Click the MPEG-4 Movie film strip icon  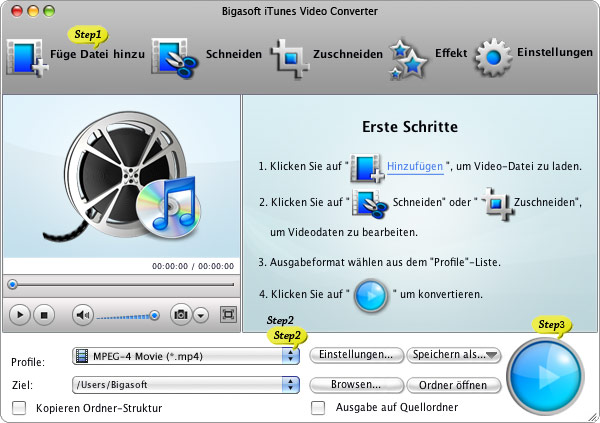(82, 356)
